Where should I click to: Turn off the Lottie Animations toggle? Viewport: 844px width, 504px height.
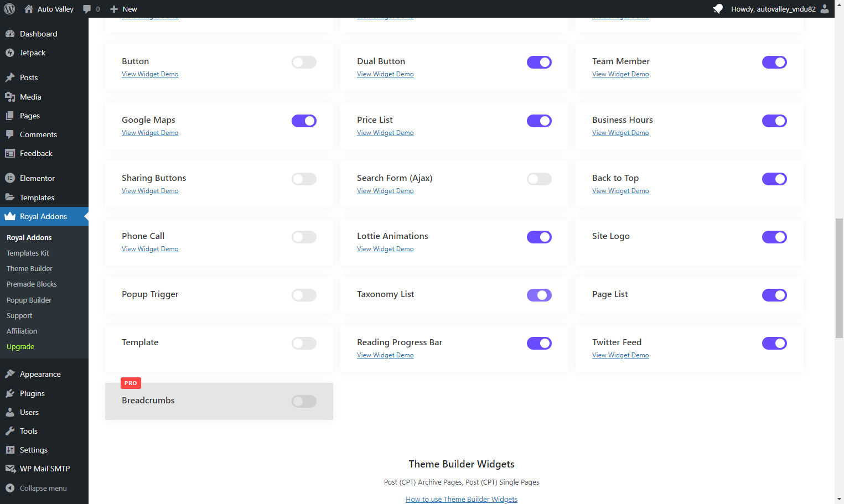(539, 237)
